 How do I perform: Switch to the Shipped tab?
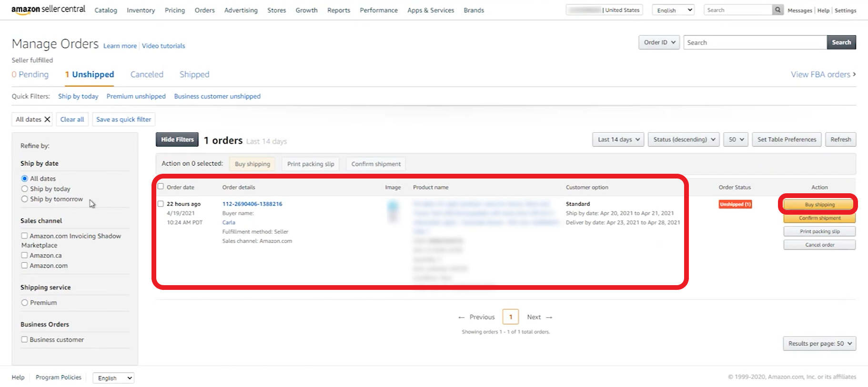(x=194, y=75)
